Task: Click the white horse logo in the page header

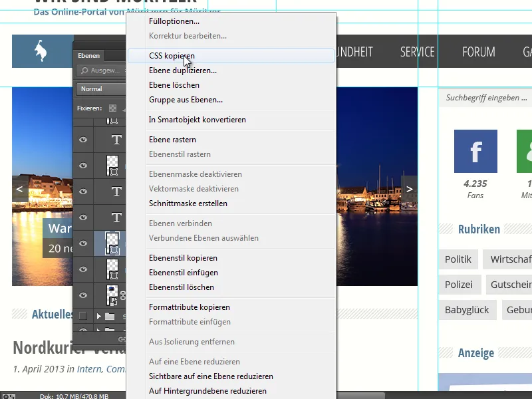Action: [x=41, y=51]
